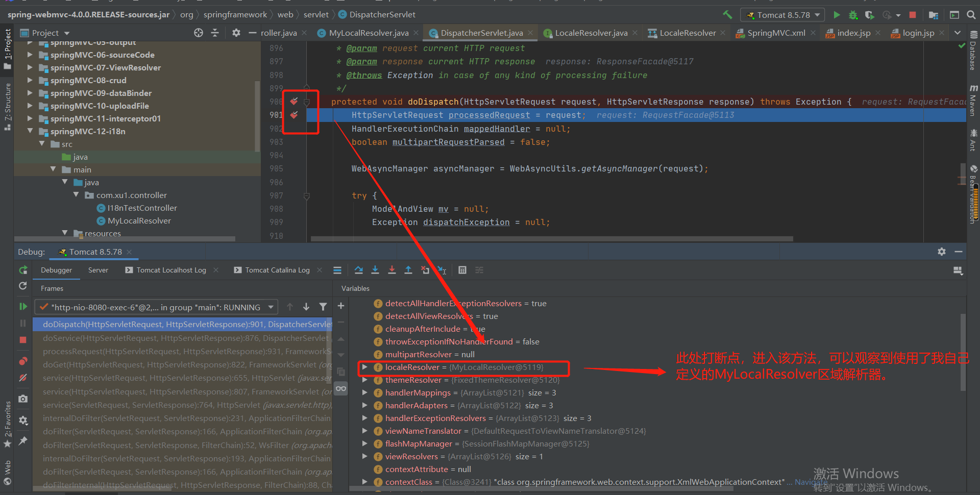Image resolution: width=980 pixels, height=495 pixels.
Task: Toggle the breakpoint on line 900
Action: tap(294, 101)
